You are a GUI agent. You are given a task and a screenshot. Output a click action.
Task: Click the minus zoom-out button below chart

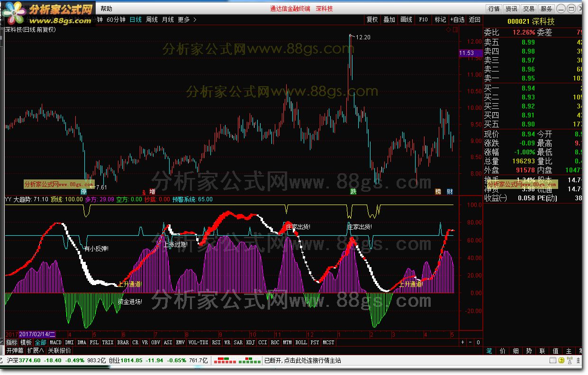[x=470, y=342]
